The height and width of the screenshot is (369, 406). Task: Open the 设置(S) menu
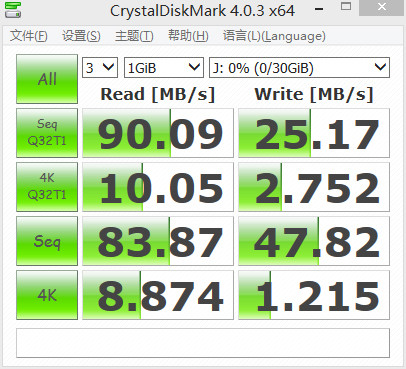click(81, 36)
